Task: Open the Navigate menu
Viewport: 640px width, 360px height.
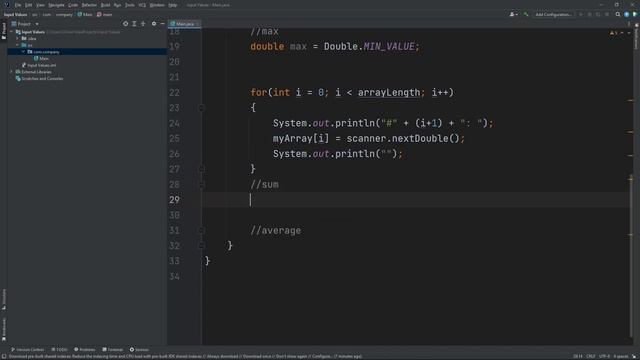Action: click(56, 5)
